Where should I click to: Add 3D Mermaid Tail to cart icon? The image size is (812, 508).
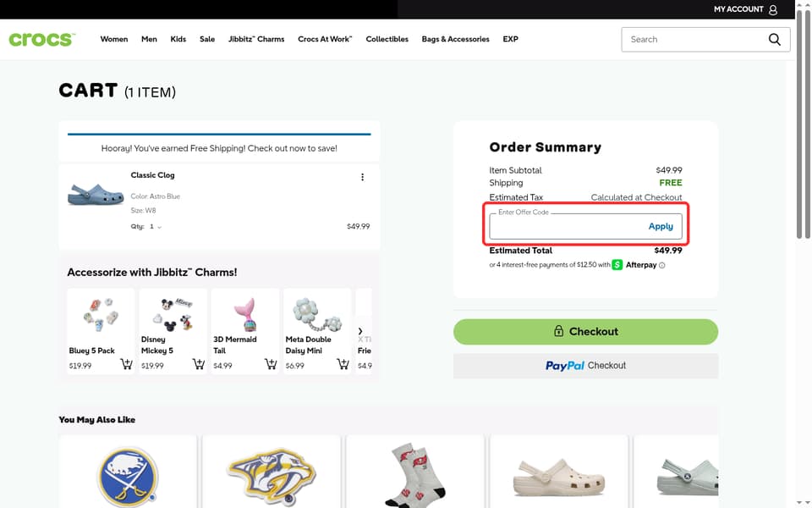pos(271,364)
